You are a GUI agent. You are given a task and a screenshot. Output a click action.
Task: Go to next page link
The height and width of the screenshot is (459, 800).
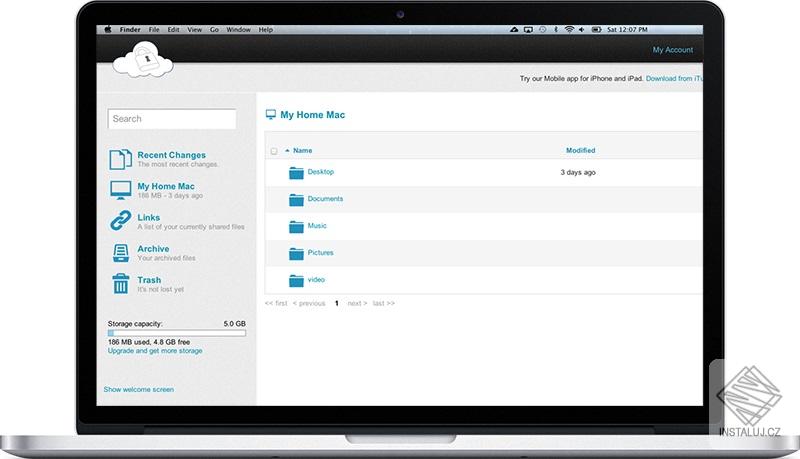tap(357, 303)
